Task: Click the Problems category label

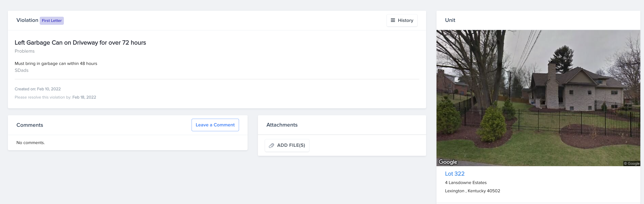Action: coord(25,51)
